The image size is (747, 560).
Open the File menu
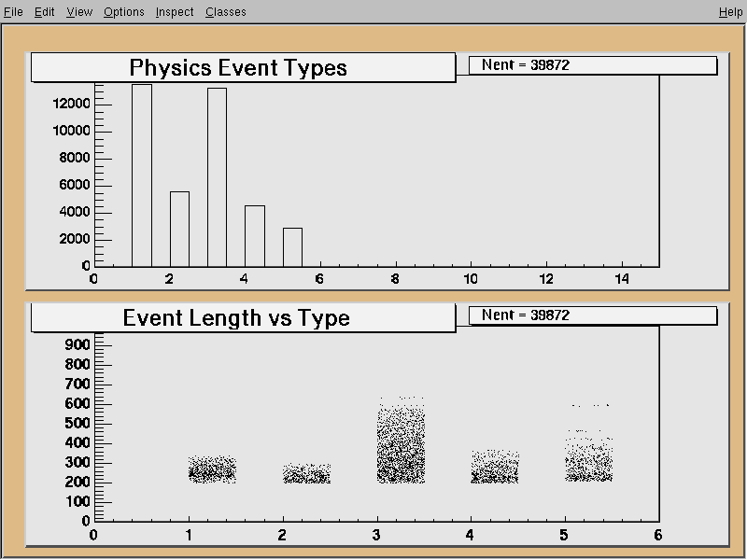click(13, 12)
